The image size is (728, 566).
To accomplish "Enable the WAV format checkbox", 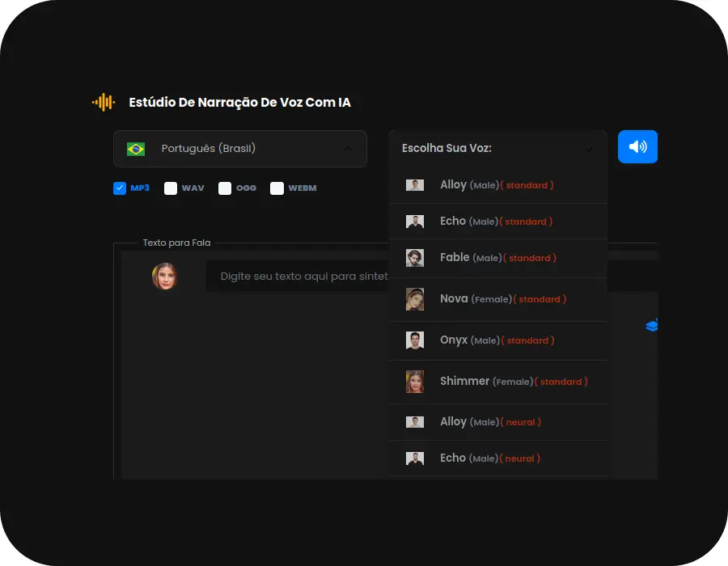I will 171,188.
